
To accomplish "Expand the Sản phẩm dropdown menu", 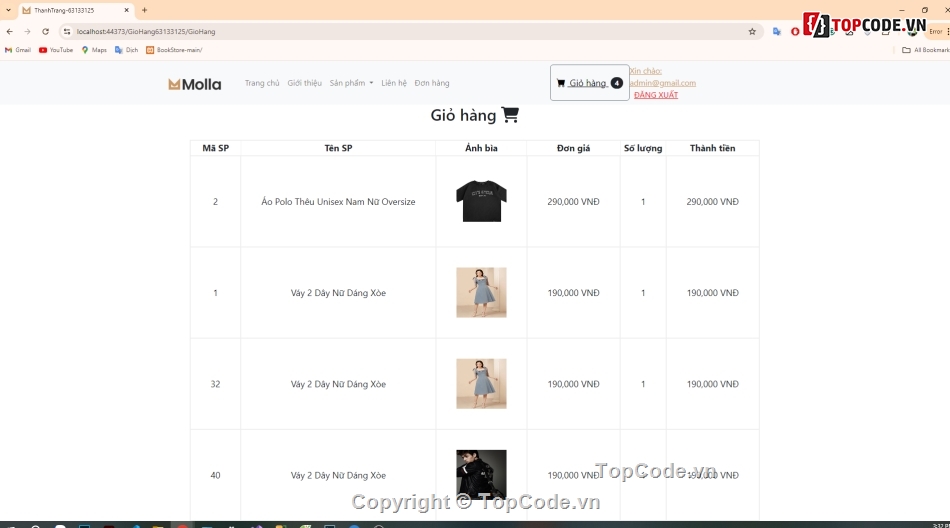I will coord(351,83).
